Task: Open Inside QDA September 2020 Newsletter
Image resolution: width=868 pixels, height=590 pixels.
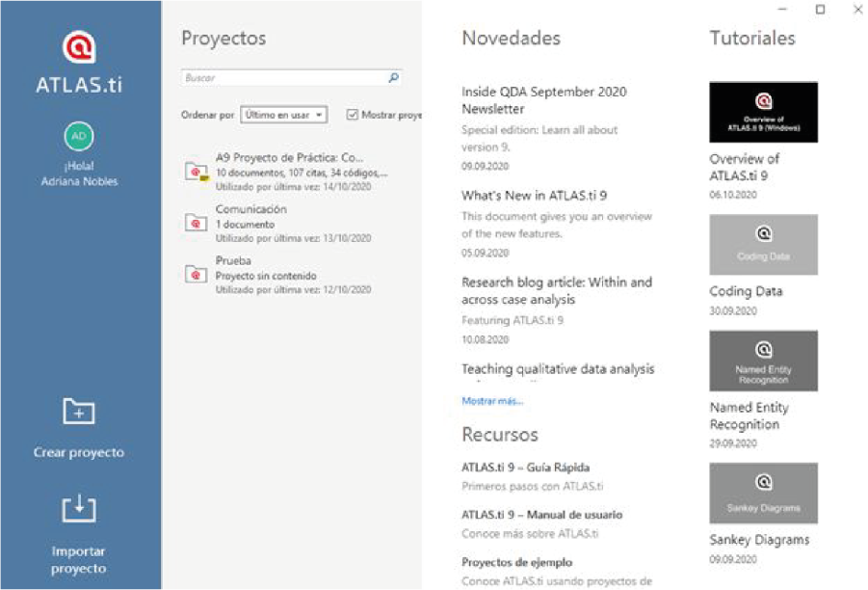Action: (544, 100)
